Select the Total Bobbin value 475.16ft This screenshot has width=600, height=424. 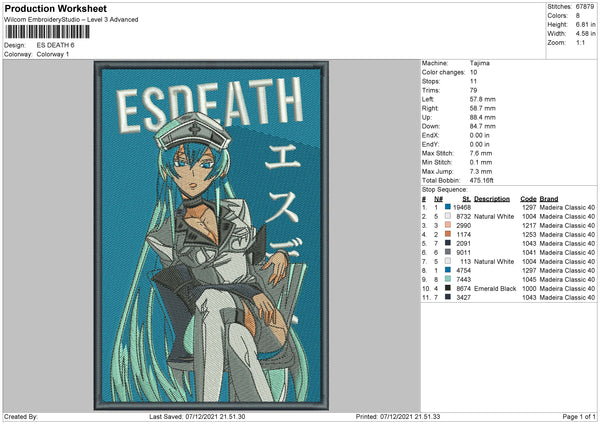pyautogui.click(x=482, y=180)
